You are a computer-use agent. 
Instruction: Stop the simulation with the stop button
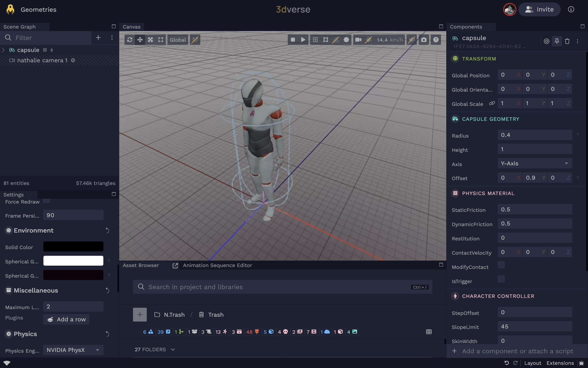[293, 40]
